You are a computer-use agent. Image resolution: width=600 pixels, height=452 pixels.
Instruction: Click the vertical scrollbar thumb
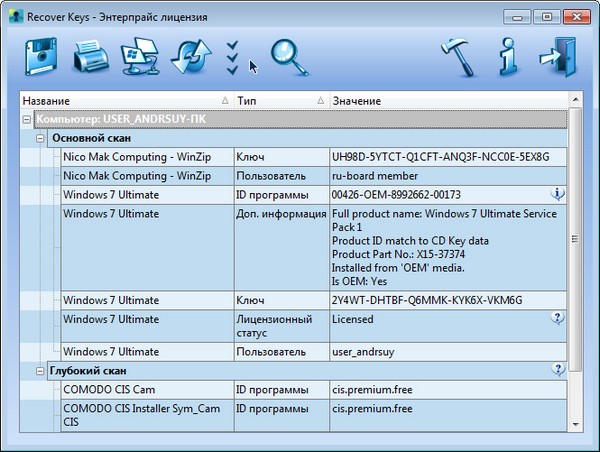pyautogui.click(x=575, y=239)
